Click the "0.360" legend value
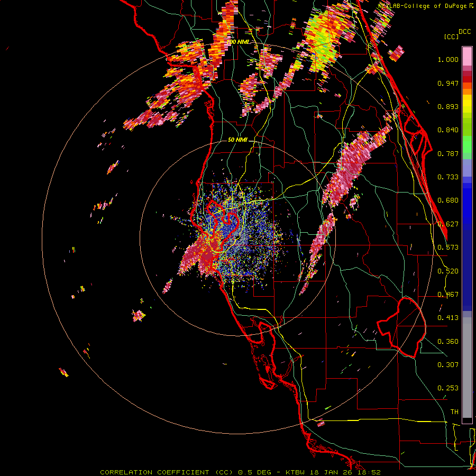This screenshot has width=476, height=476. coord(448,342)
